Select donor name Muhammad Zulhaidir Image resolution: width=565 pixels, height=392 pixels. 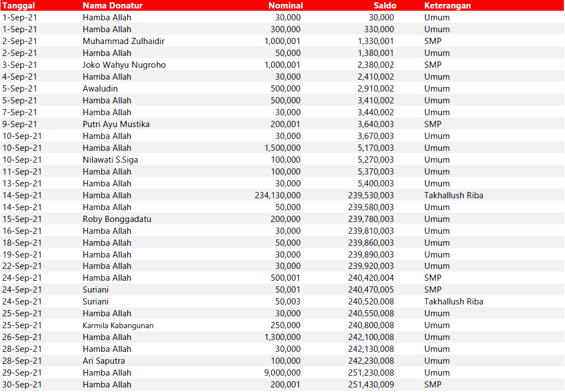124,41
